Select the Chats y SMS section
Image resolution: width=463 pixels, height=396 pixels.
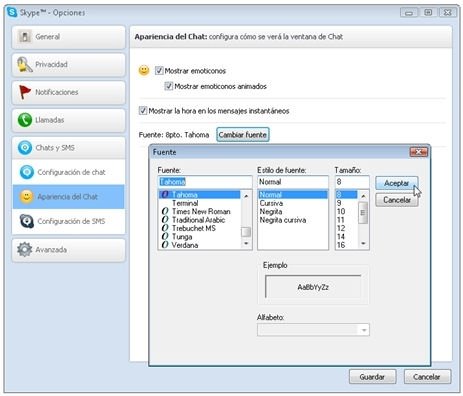coord(69,148)
